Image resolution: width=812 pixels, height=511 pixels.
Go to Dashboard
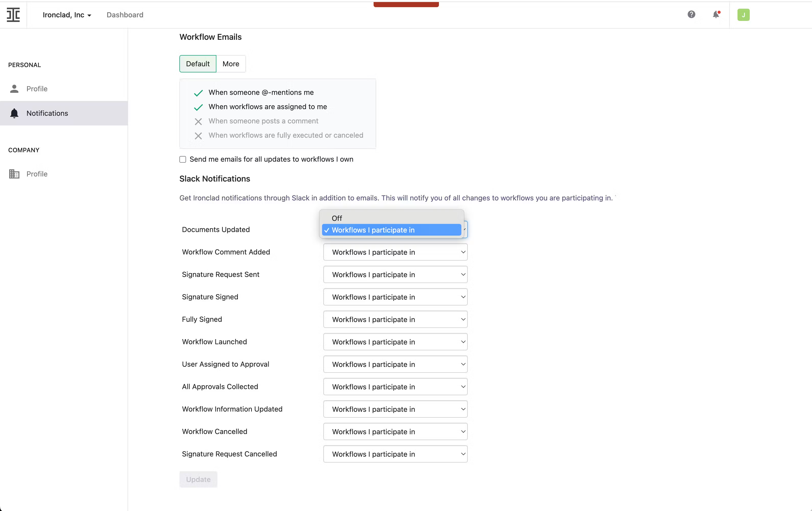pyautogui.click(x=125, y=15)
